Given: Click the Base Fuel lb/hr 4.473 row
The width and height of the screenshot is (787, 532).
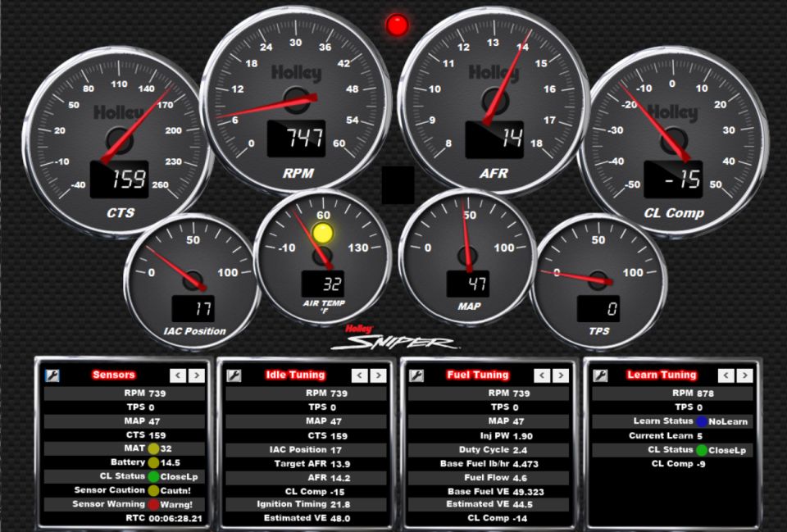Looking at the screenshot, I should 489,464.
